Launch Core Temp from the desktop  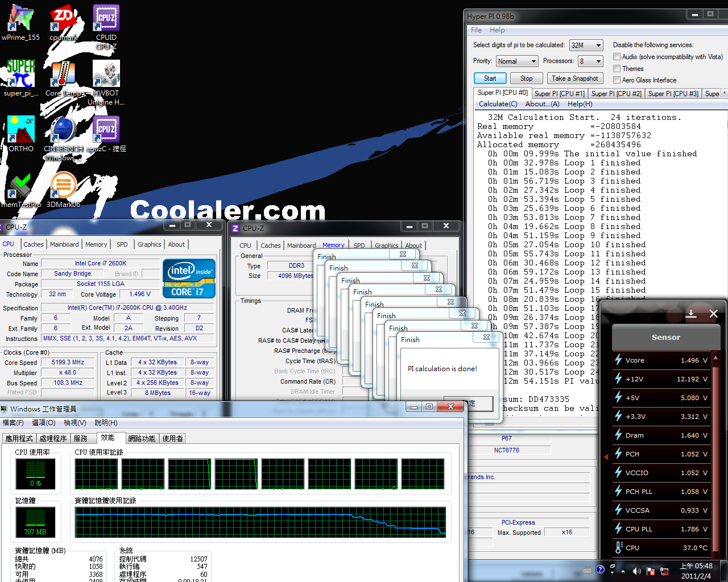(63, 78)
